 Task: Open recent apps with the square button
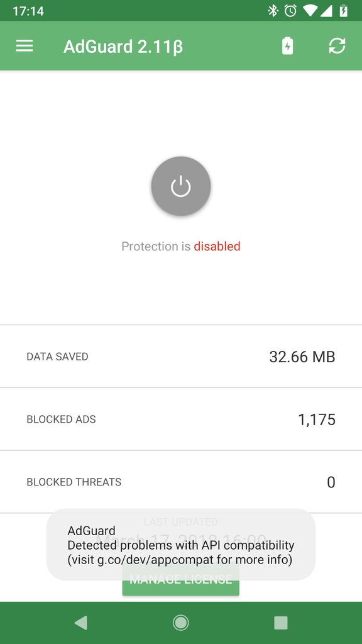pyautogui.click(x=281, y=623)
